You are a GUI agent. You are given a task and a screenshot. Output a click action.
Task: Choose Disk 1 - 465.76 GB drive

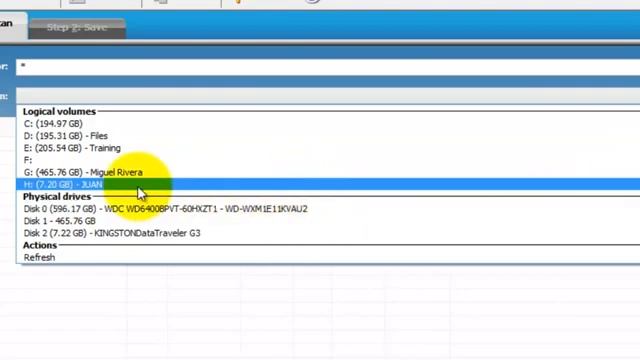coord(328,221)
